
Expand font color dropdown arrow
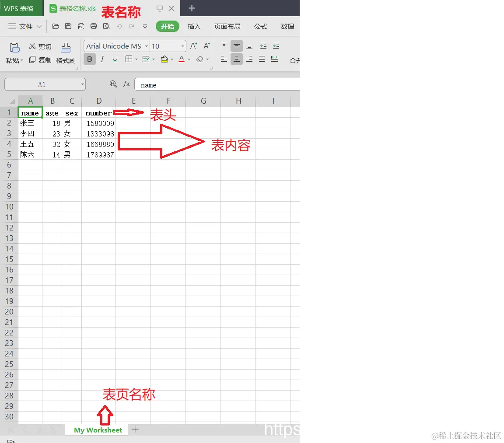[x=189, y=59]
